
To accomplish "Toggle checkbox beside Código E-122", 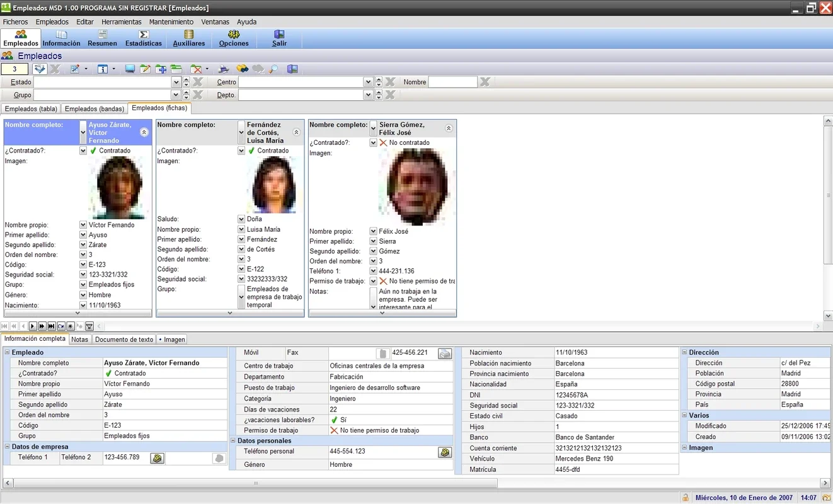I will [x=241, y=269].
